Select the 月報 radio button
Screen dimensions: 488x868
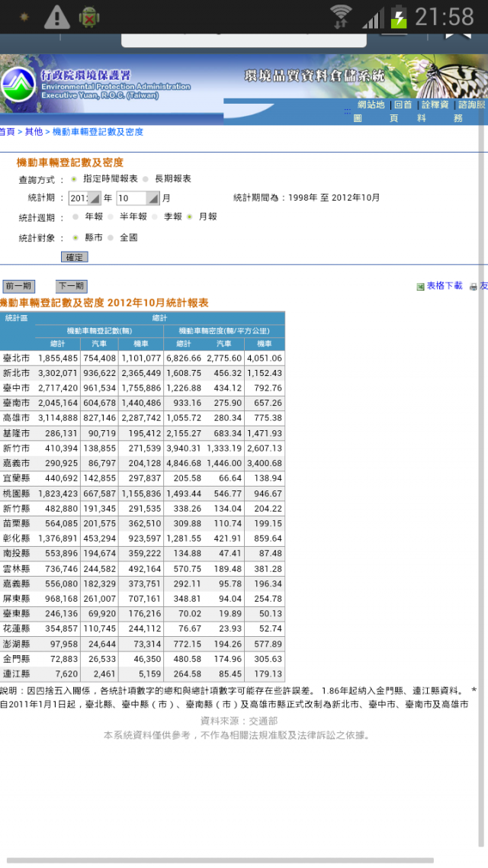coord(190,217)
